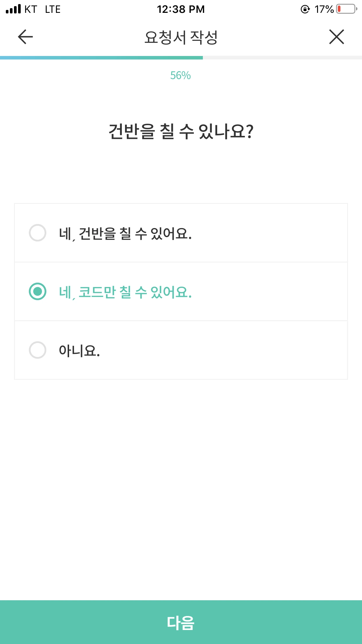Tap the cellular signal strength icon
The image size is (362, 644).
(x=13, y=9)
